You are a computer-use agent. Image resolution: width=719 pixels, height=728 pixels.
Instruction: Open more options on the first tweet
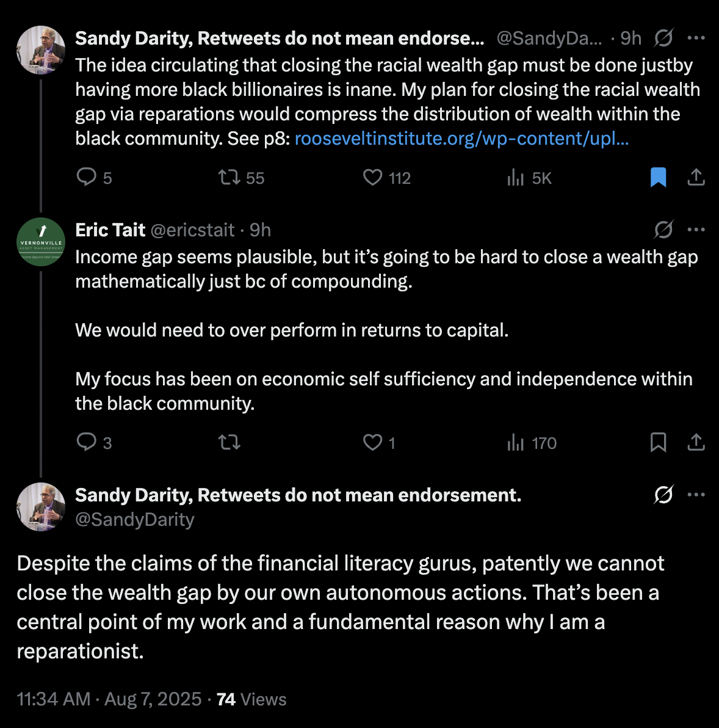tap(696, 38)
